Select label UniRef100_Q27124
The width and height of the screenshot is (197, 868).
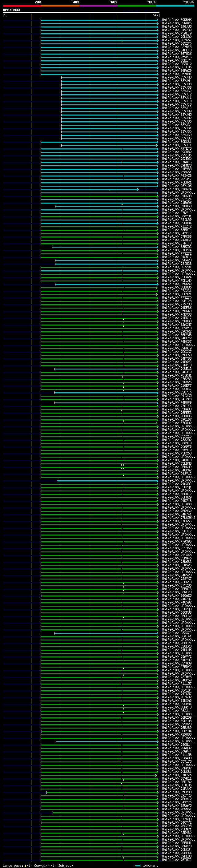tap(177, 200)
